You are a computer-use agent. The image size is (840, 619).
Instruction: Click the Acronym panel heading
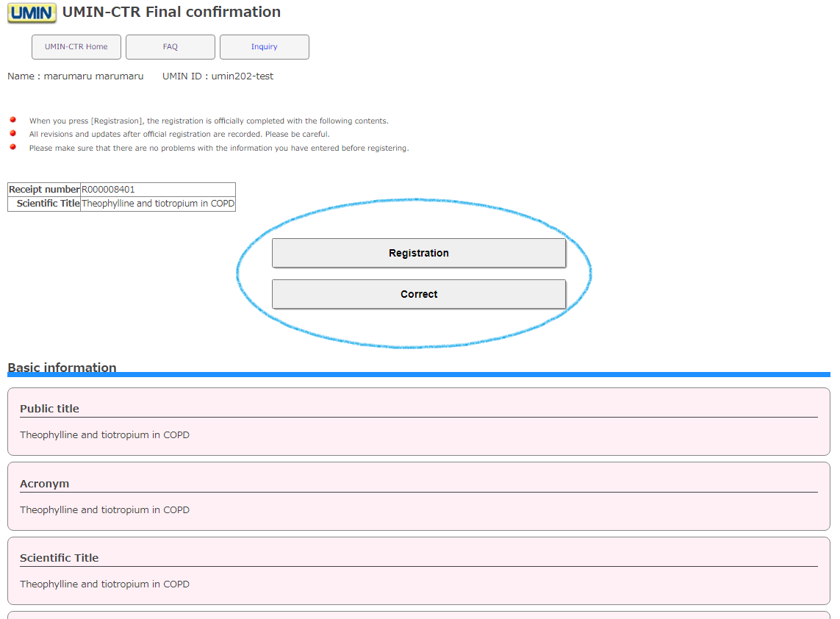click(44, 484)
